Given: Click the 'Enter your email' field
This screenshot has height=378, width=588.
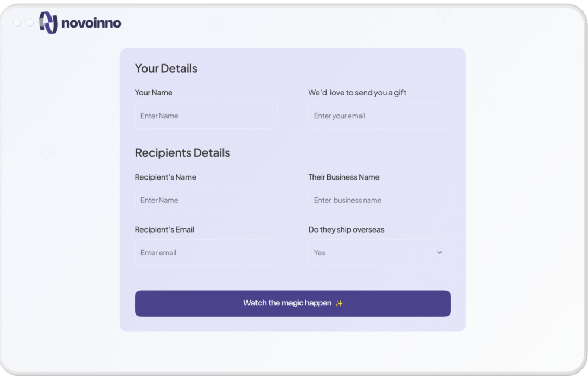Looking at the screenshot, I should click(x=380, y=116).
